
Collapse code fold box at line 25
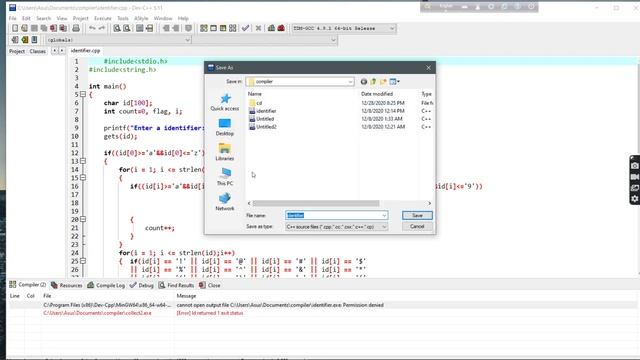pyautogui.click(x=83, y=261)
